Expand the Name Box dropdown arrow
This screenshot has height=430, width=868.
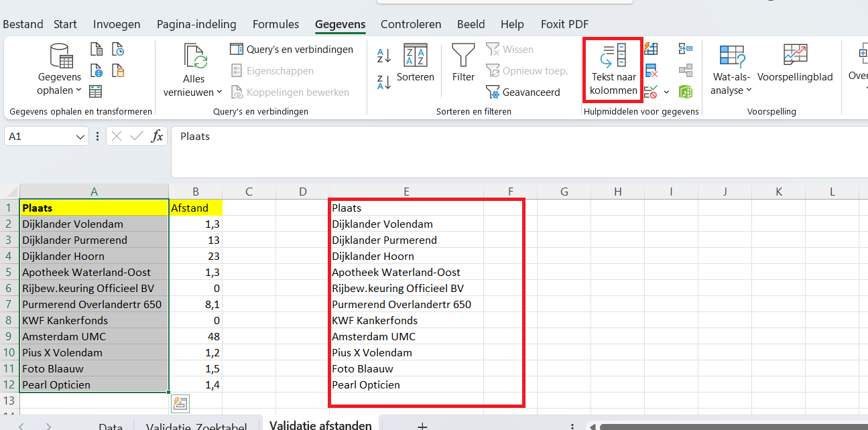click(x=80, y=137)
